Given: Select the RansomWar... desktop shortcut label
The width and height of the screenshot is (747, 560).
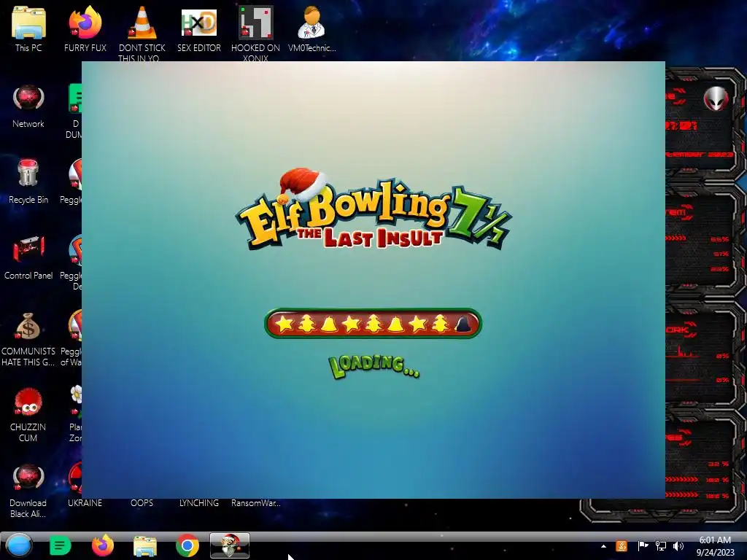Looking at the screenshot, I should click(x=256, y=503).
